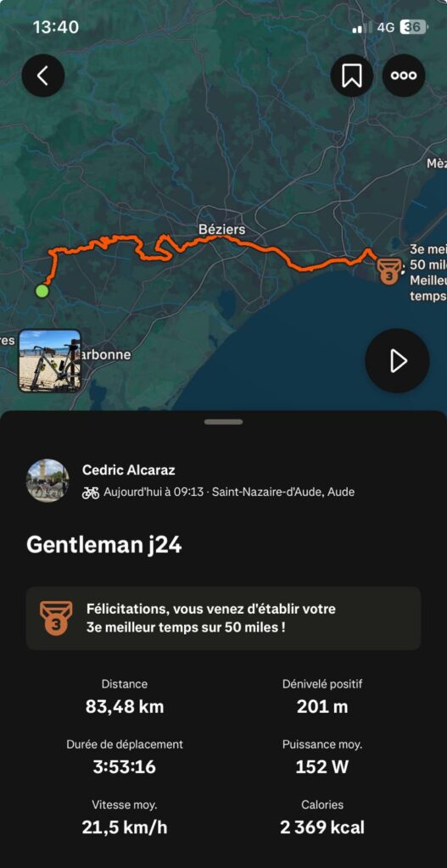Image resolution: width=447 pixels, height=868 pixels.
Task: Open Cedric Alcaraz athlete name
Action: (129, 470)
